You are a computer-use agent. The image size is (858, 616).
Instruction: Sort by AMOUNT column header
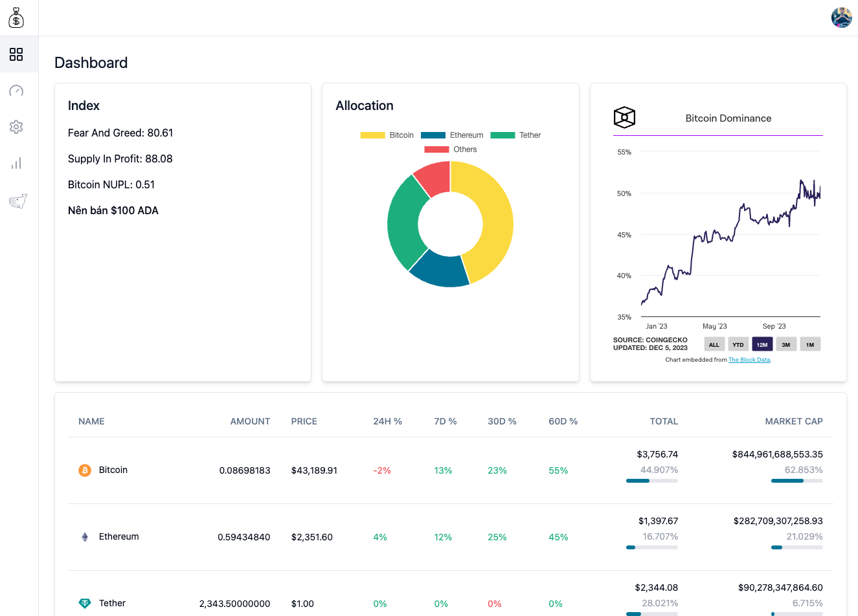point(250,421)
